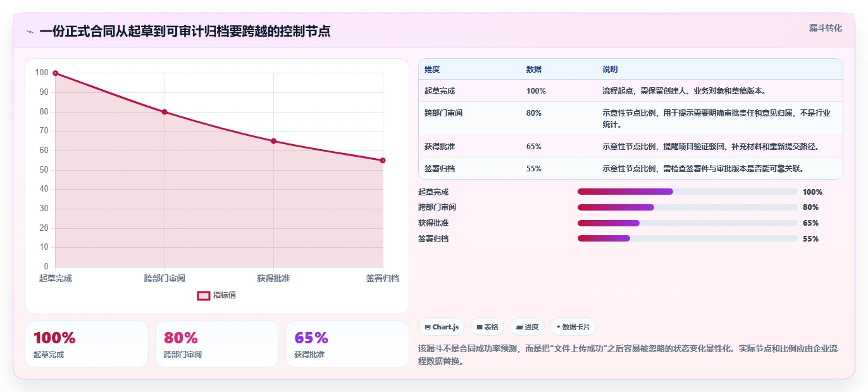Click the page title 一份正式合同从起草到可审计归档
Viewport: 868px width, 392px height.
click(x=185, y=32)
